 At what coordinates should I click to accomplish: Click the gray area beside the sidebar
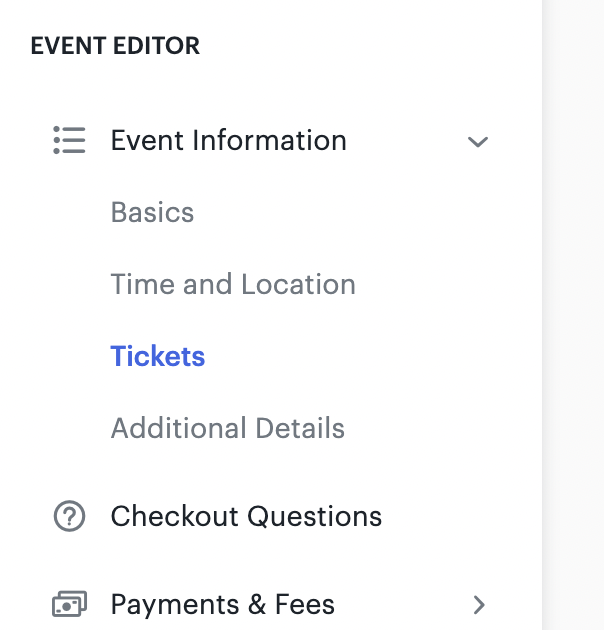[x=573, y=315]
